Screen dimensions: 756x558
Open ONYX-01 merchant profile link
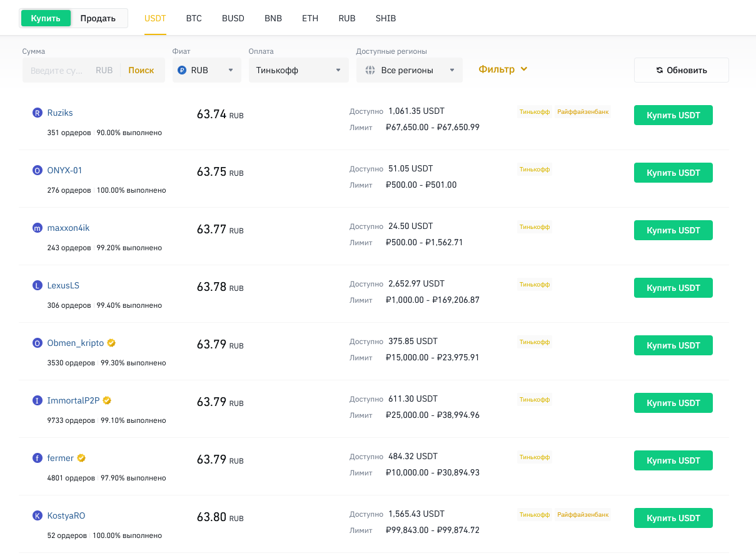65,170
